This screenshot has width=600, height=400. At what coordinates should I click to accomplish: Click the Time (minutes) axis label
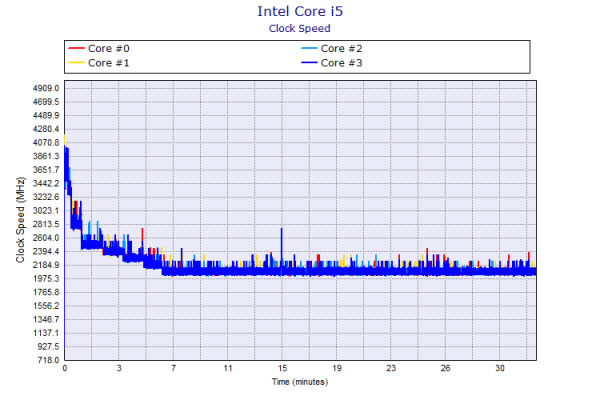[x=300, y=382]
